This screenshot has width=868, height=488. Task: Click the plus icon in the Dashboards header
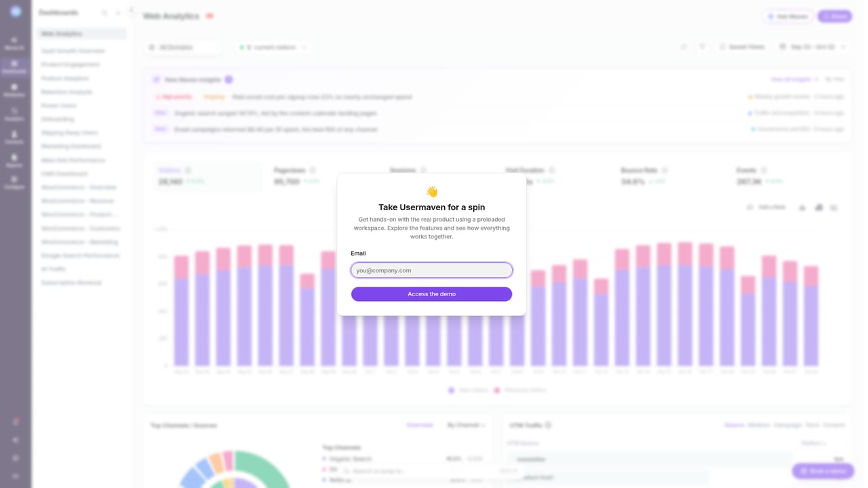pyautogui.click(x=118, y=13)
